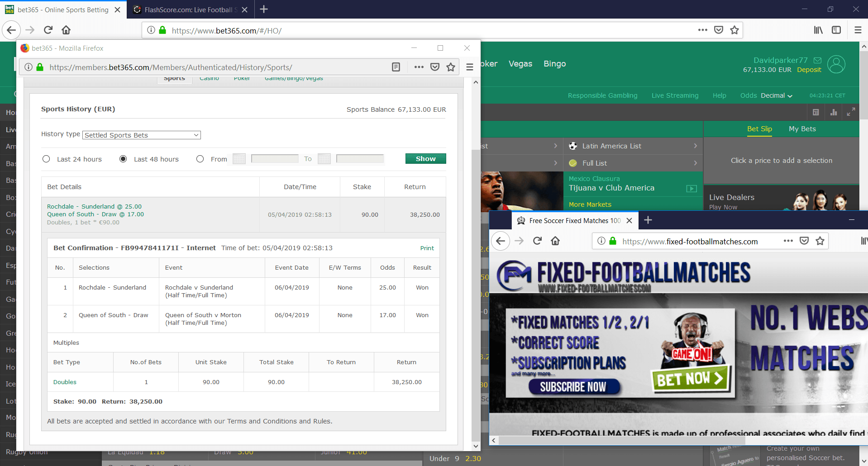Click the green Show button

click(425, 159)
